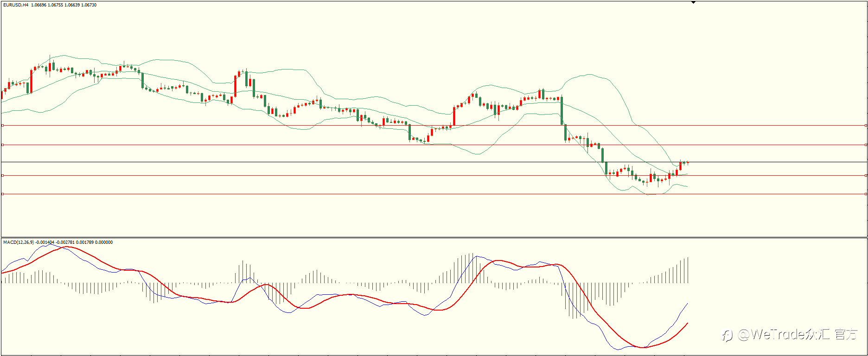Select the lowest red horizontal line
868x356 pixels.
tap(434, 194)
